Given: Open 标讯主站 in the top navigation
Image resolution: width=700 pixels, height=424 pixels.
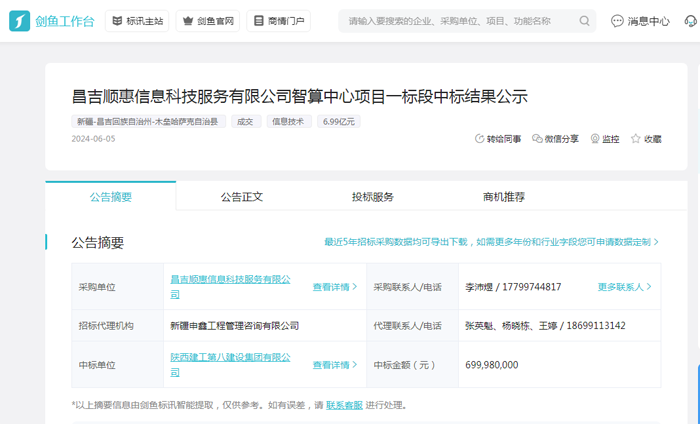Looking at the screenshot, I should pyautogui.click(x=137, y=21).
